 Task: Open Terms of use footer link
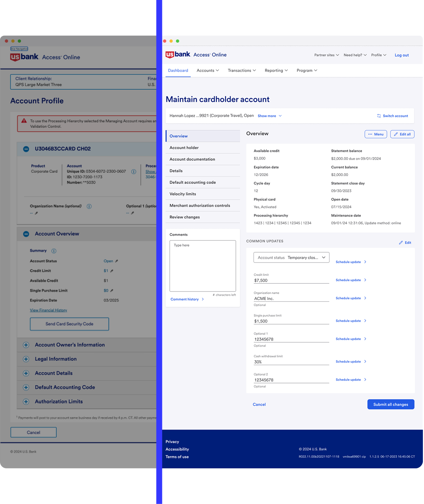coord(177,457)
